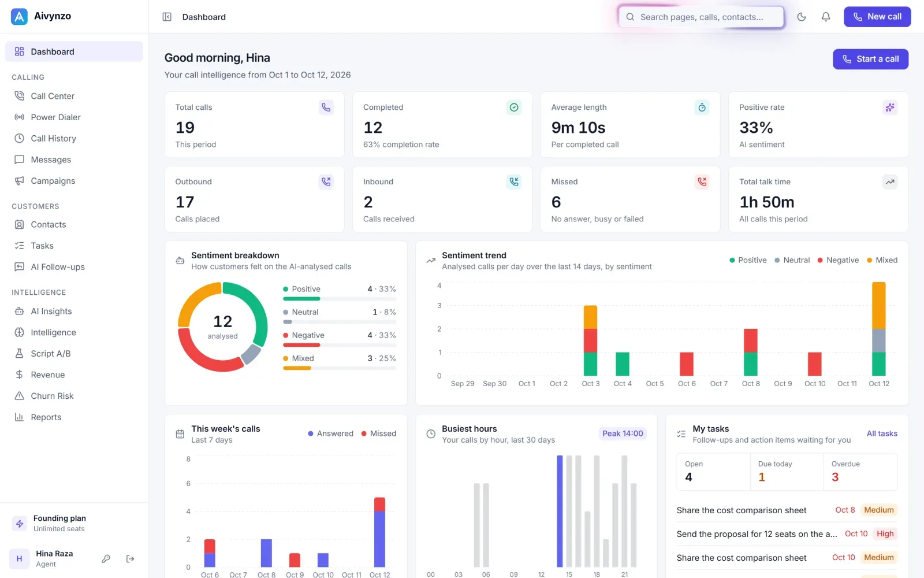
Task: Click the Sentiment trend chart icon
Action: click(x=431, y=261)
